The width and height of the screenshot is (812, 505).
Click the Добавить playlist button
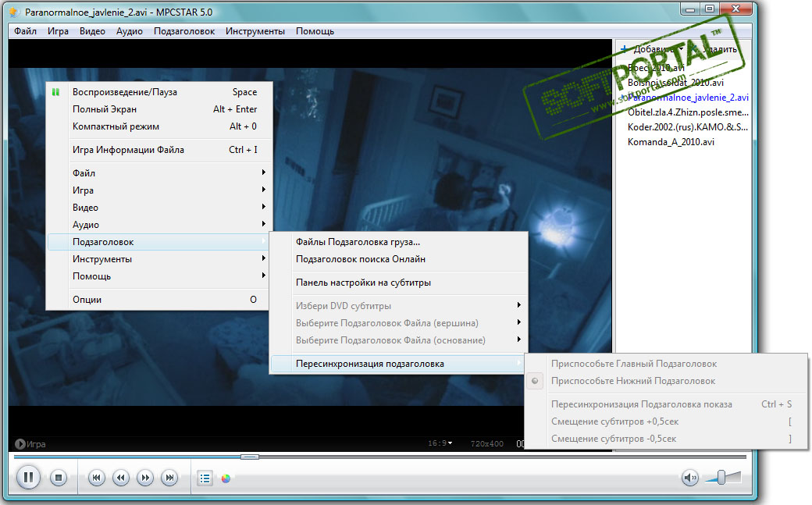652,48
